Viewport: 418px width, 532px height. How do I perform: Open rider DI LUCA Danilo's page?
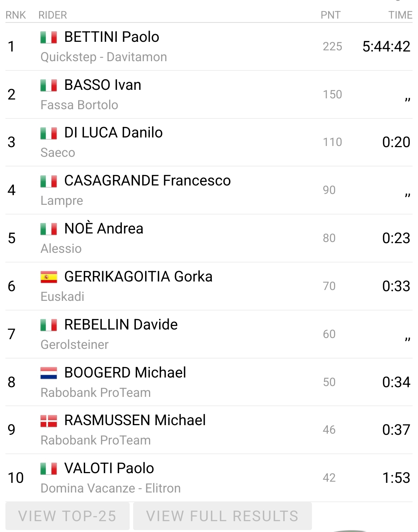pos(113,133)
